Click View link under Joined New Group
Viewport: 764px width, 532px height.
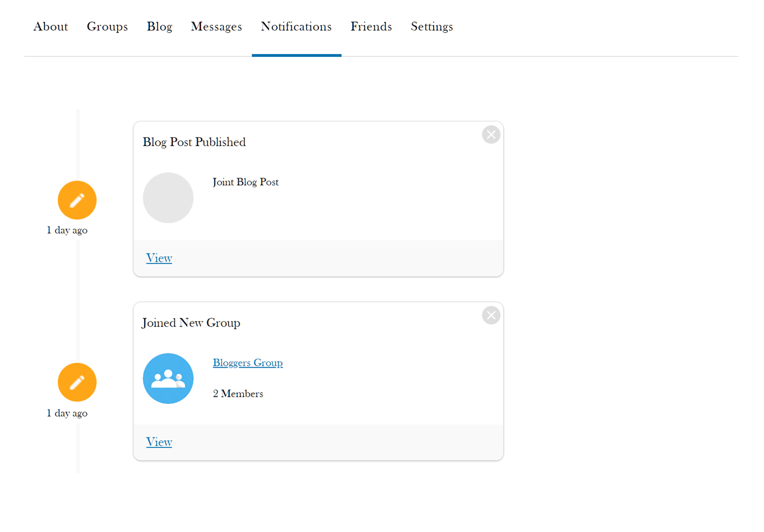point(159,442)
